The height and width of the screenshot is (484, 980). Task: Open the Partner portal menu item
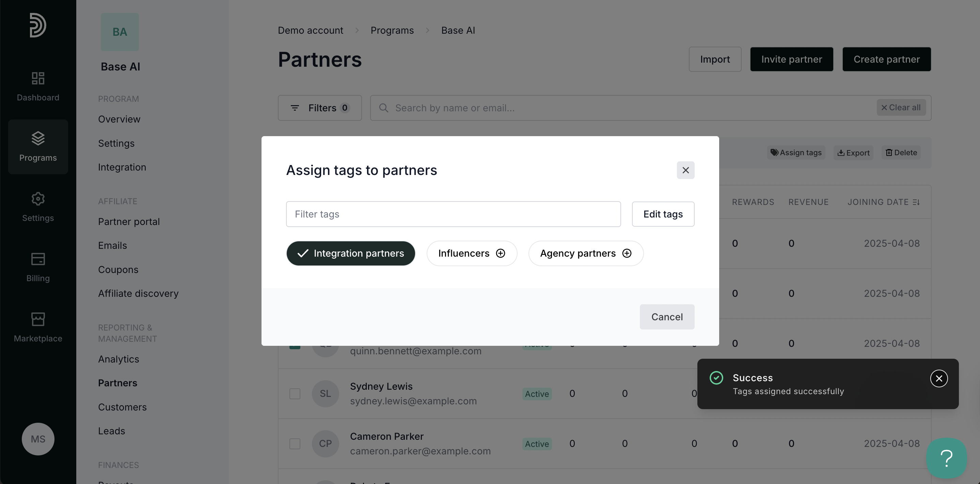tap(129, 222)
